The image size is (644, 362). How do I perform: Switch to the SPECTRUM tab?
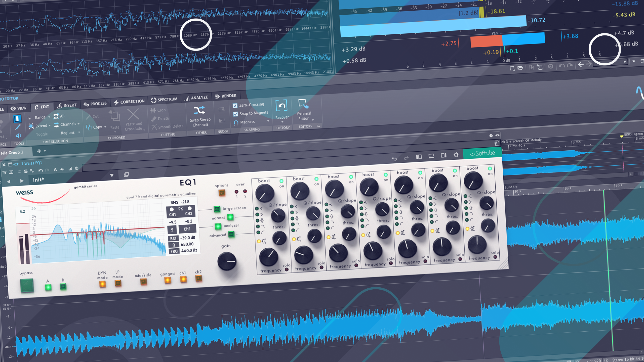click(x=164, y=100)
